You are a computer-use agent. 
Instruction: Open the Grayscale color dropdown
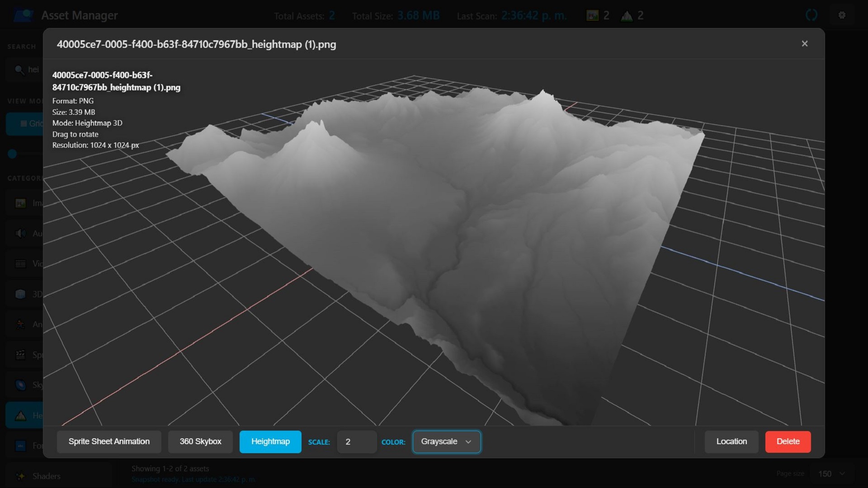point(446,441)
